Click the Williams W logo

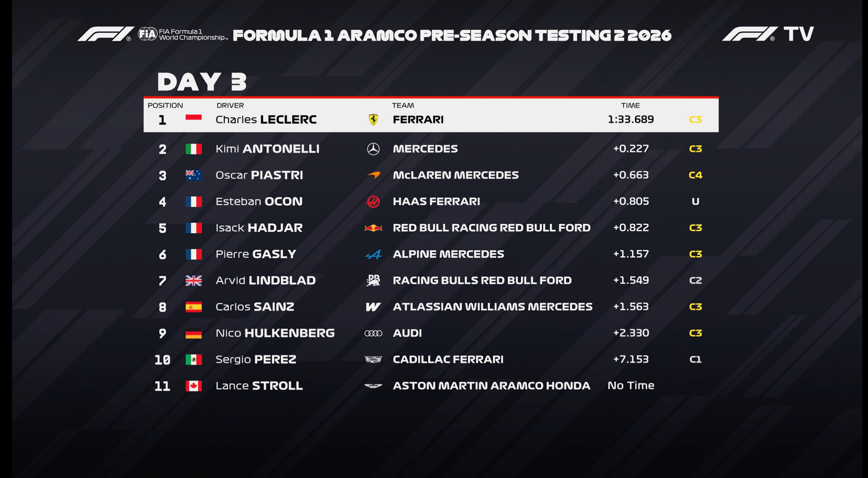pos(373,307)
